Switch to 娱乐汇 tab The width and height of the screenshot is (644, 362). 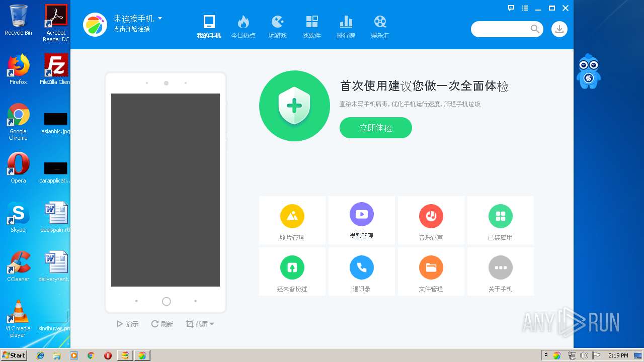(x=380, y=27)
